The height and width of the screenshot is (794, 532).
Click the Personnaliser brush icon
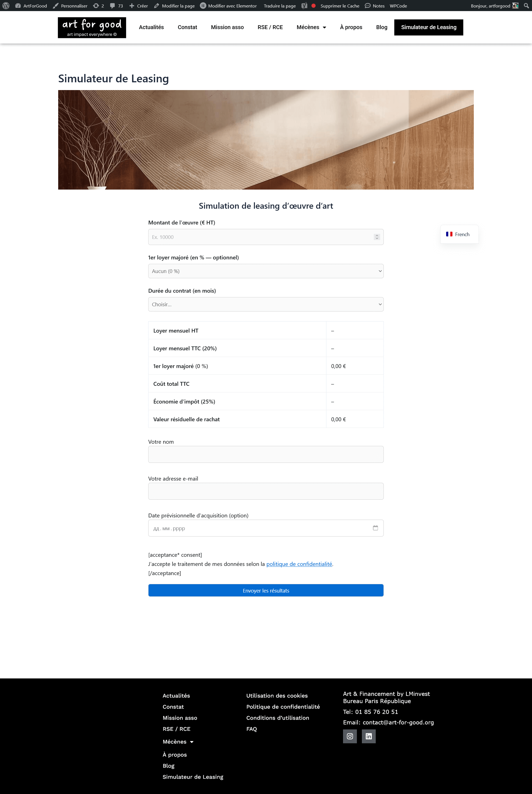tap(55, 6)
